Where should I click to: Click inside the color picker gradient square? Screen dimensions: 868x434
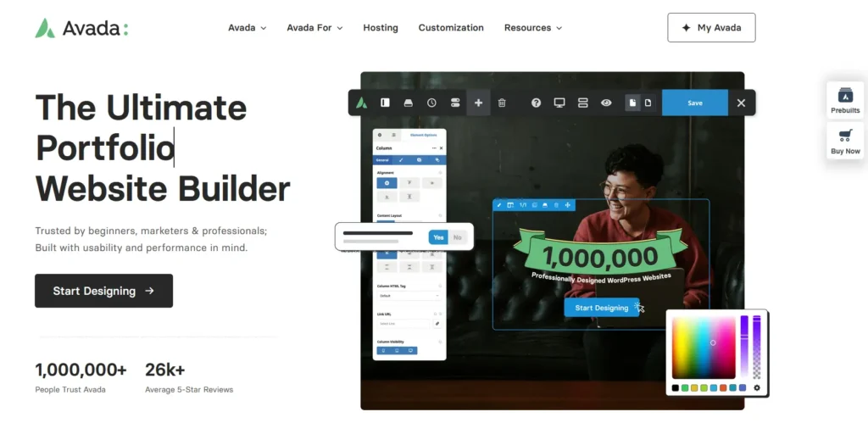coord(704,348)
